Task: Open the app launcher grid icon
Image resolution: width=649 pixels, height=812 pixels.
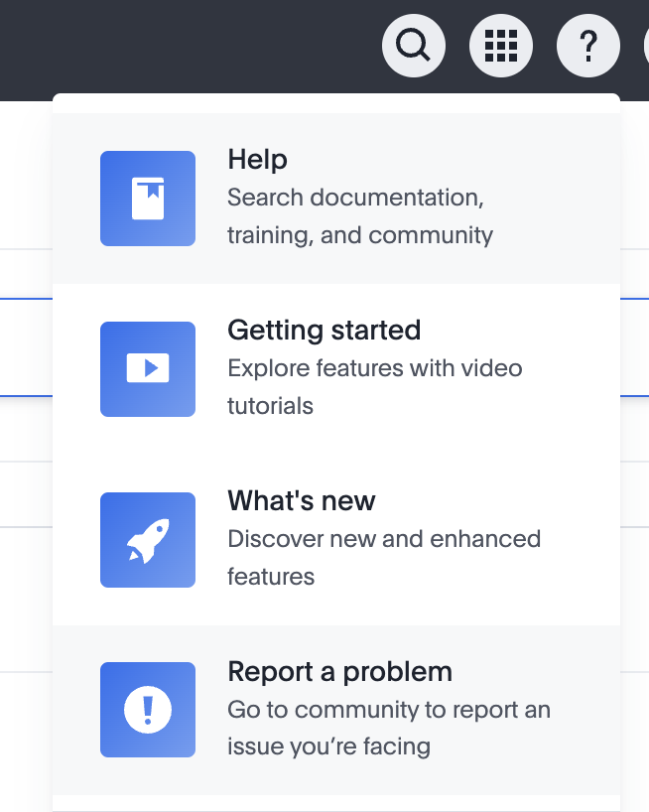Action: (500, 46)
